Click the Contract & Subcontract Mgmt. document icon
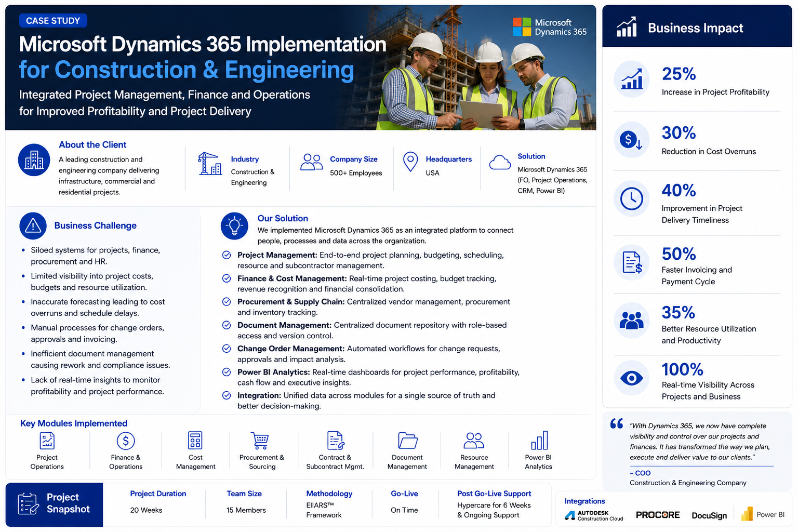 [336, 441]
